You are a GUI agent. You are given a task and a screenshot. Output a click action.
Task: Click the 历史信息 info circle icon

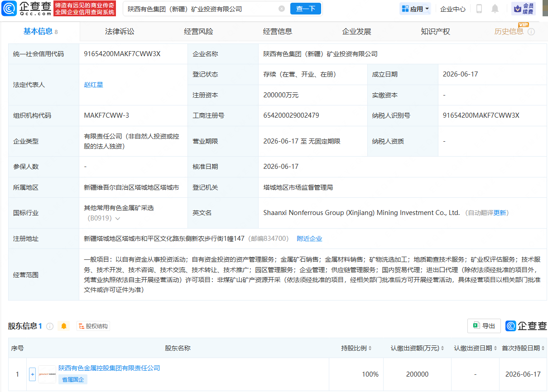[531, 32]
